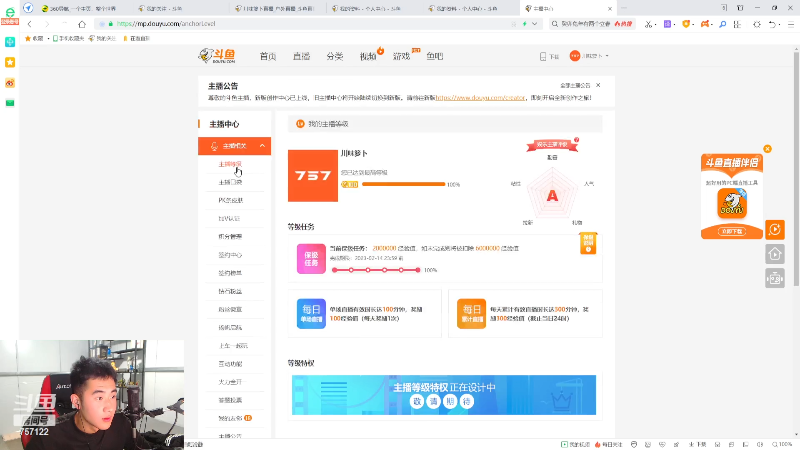The image size is (800, 450).
Task: Click the gray robot floating icon
Action: click(775, 278)
